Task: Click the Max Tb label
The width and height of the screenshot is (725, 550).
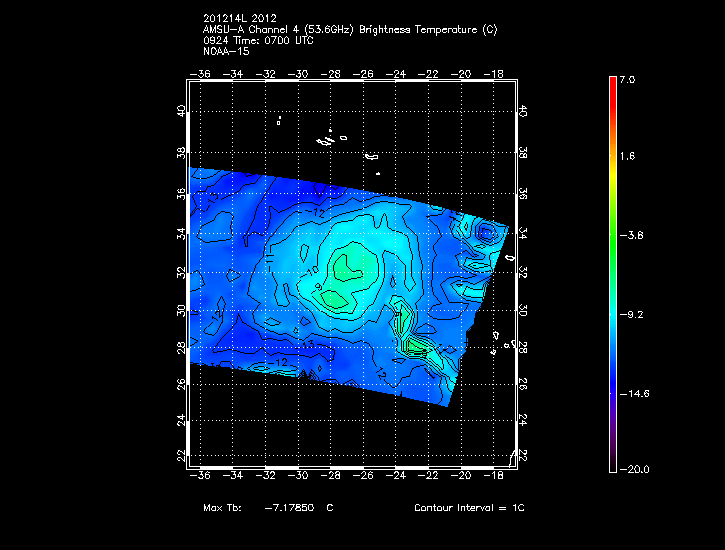Action: point(221,508)
